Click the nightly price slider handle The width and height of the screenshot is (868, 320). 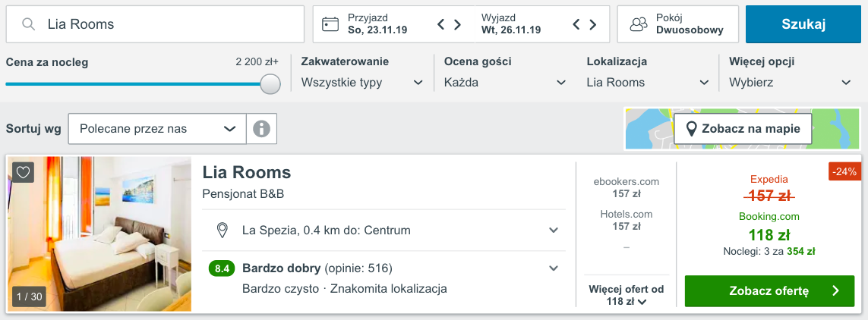(270, 84)
